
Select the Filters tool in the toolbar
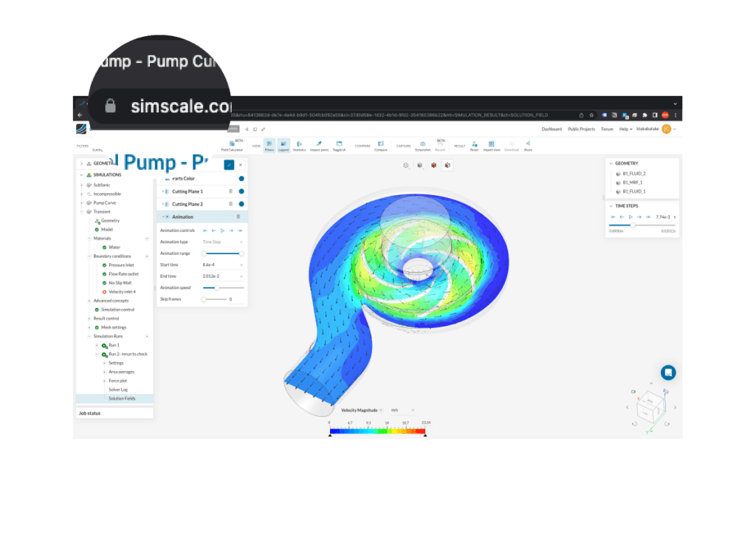268,146
